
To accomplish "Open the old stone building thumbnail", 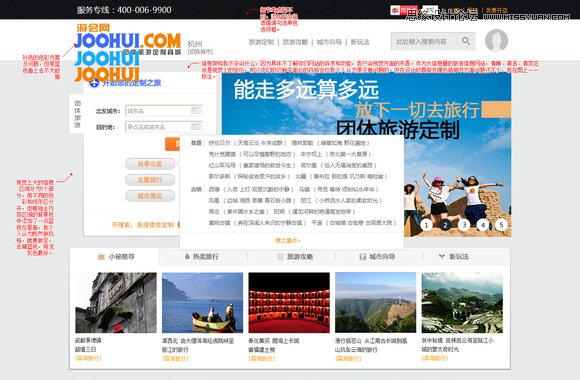I will click(116, 303).
